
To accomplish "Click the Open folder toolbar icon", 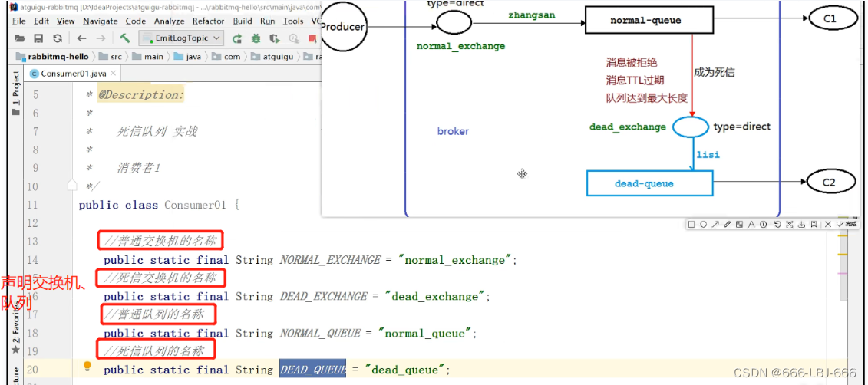I will click(20, 38).
